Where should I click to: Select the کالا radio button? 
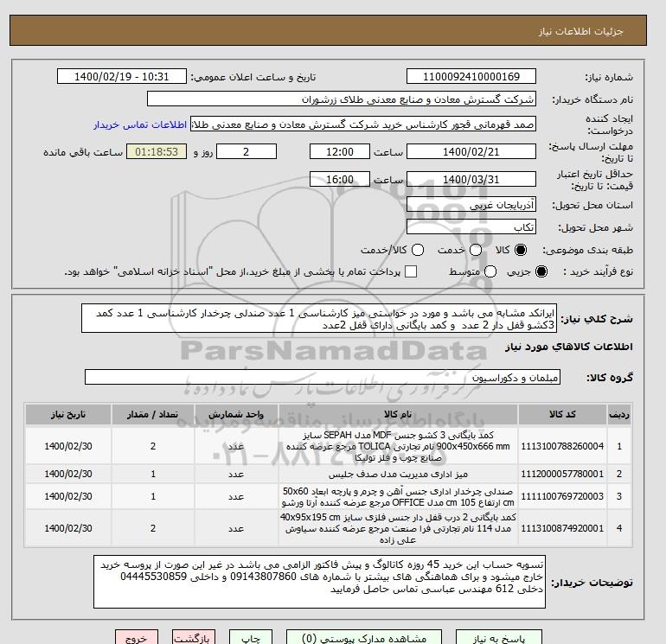[x=521, y=250]
